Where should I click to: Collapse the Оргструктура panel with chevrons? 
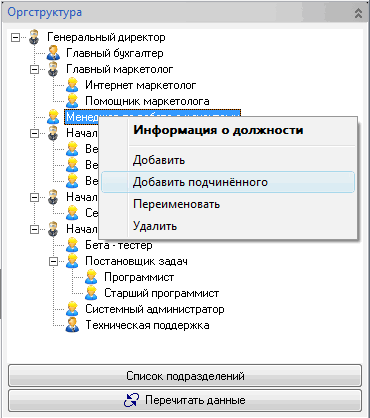pos(358,13)
